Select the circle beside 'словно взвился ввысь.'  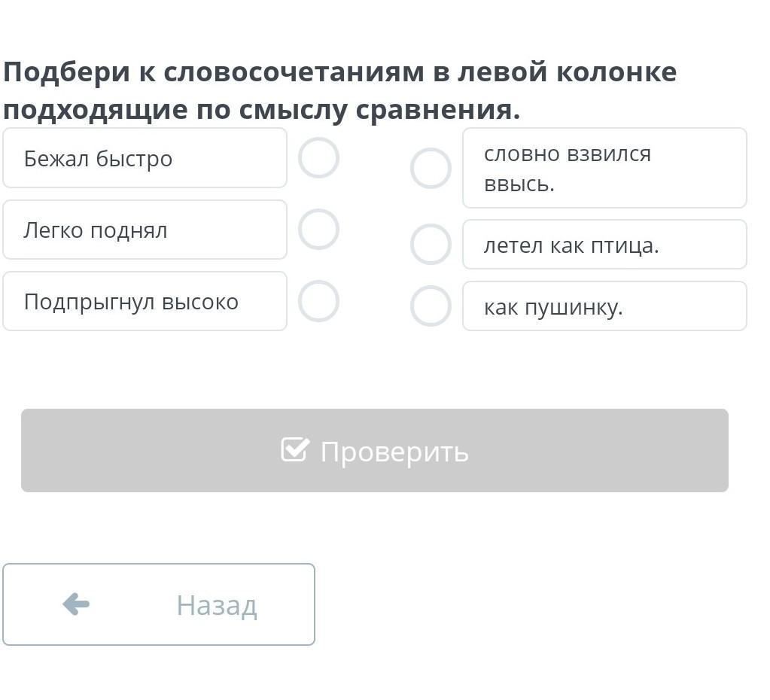click(x=431, y=168)
